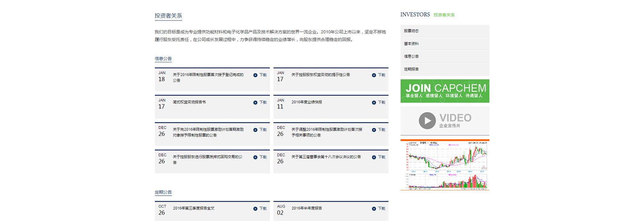This screenshot has height=221, width=644.
Task: Click the JOIN CAPCHEM banner
Action: (x=445, y=91)
